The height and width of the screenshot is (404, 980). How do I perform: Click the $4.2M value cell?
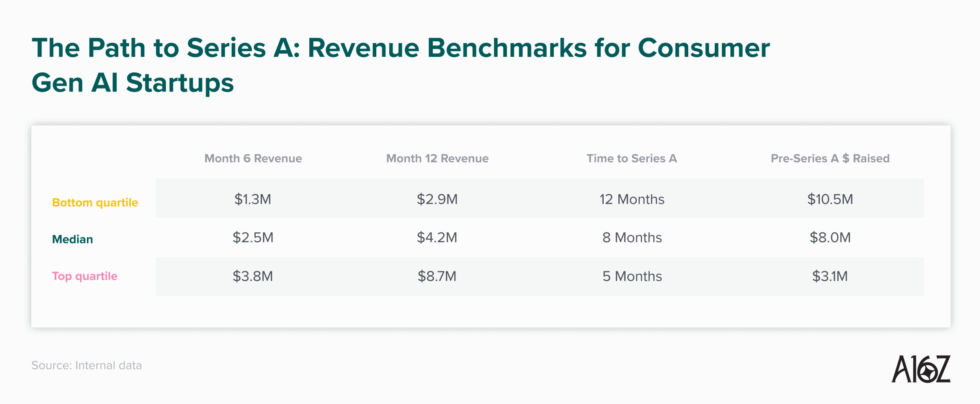437,237
